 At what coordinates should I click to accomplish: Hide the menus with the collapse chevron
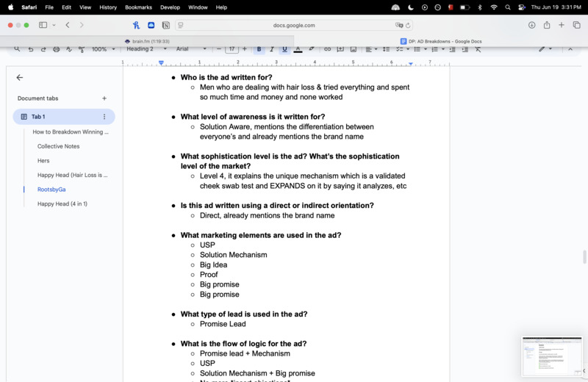[570, 49]
